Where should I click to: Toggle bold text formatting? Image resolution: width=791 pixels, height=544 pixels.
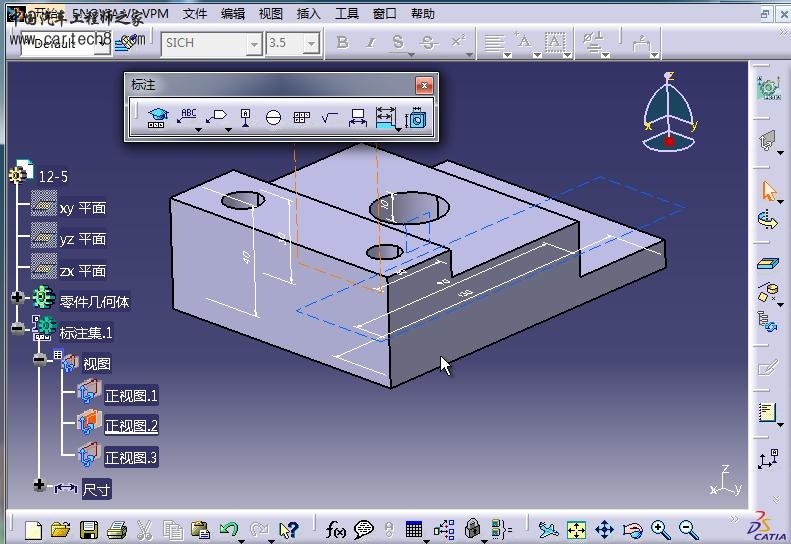coord(343,42)
